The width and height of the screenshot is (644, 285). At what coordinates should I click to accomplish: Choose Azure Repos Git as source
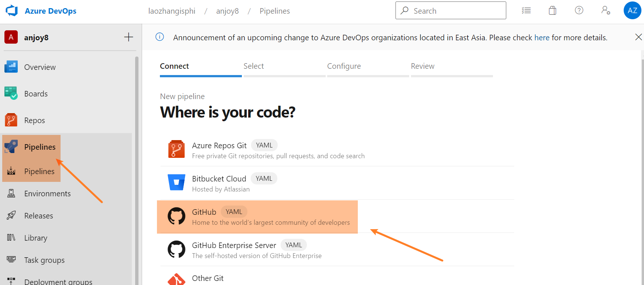click(337, 150)
